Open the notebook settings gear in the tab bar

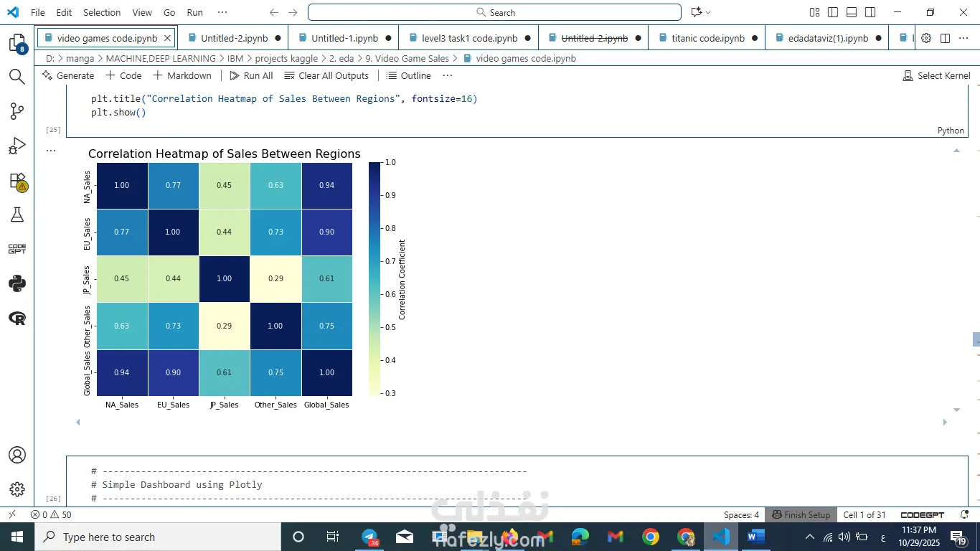click(926, 38)
